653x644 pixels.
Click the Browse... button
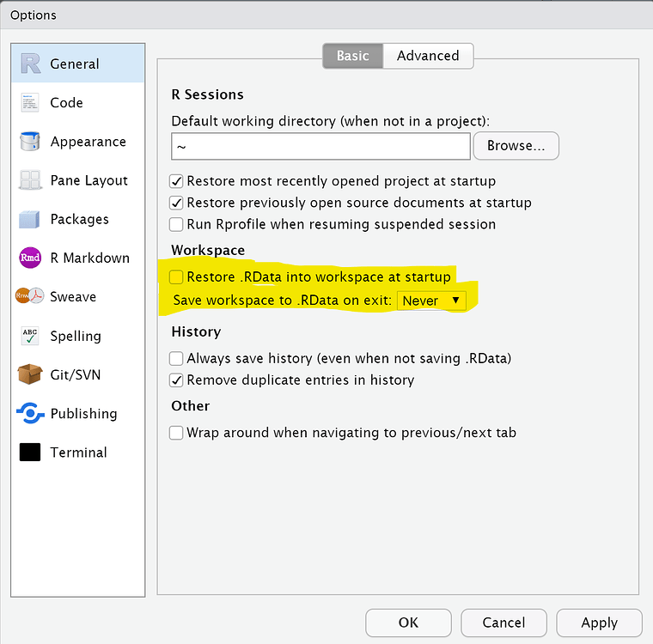[516, 146]
